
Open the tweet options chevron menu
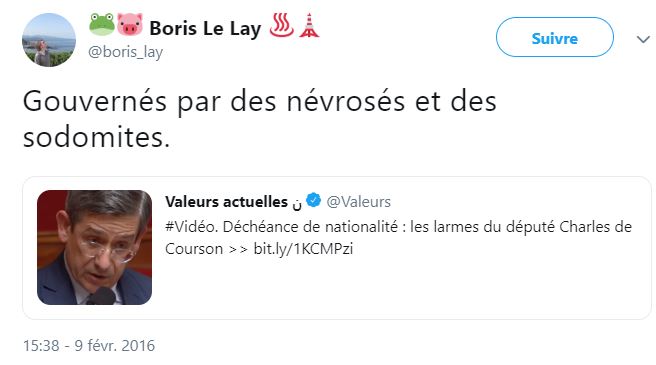[643, 39]
